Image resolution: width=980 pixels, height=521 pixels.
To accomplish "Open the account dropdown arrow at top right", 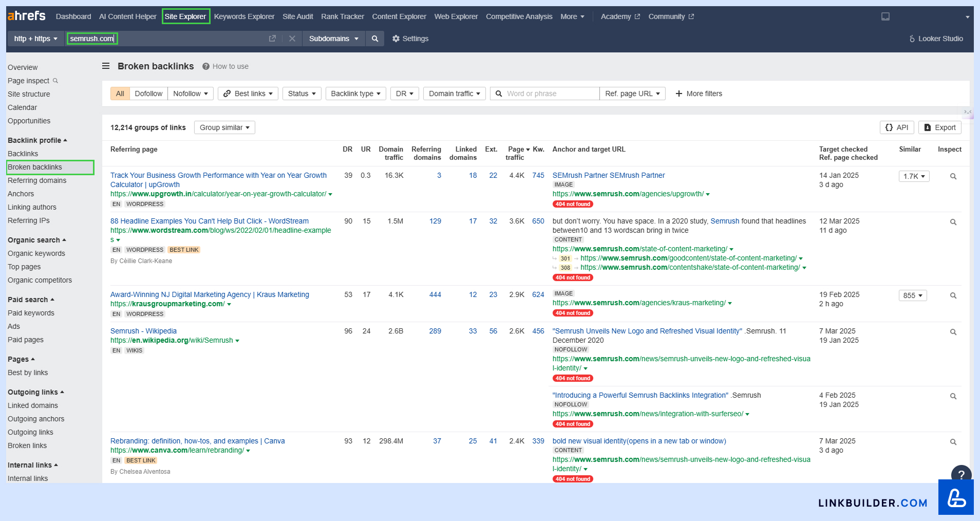I will click(968, 17).
